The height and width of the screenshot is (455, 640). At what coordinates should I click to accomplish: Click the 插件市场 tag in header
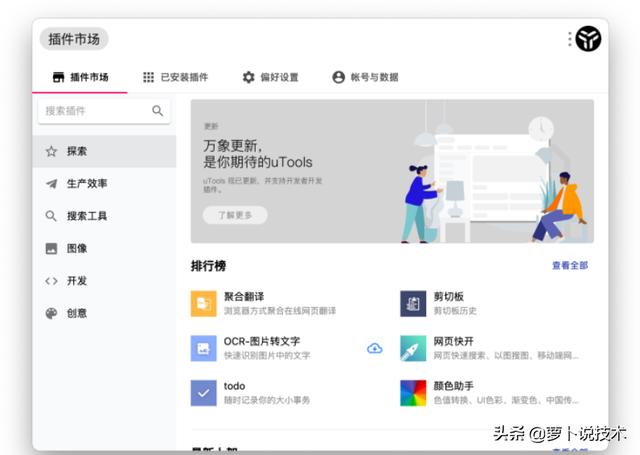[x=74, y=39]
